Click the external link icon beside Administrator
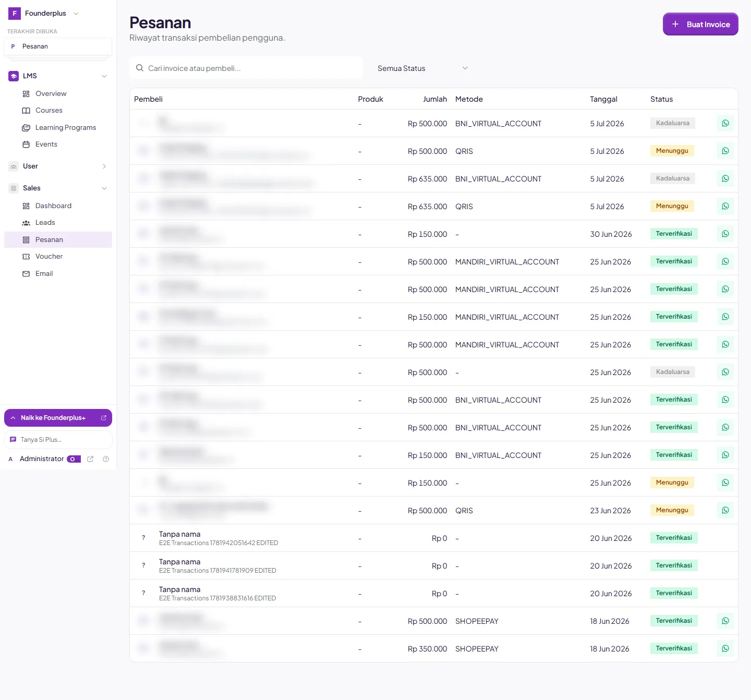 click(90, 459)
